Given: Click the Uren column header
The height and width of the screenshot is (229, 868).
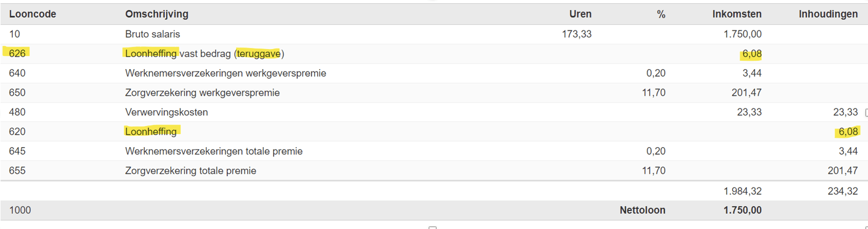Looking at the screenshot, I should (x=580, y=14).
